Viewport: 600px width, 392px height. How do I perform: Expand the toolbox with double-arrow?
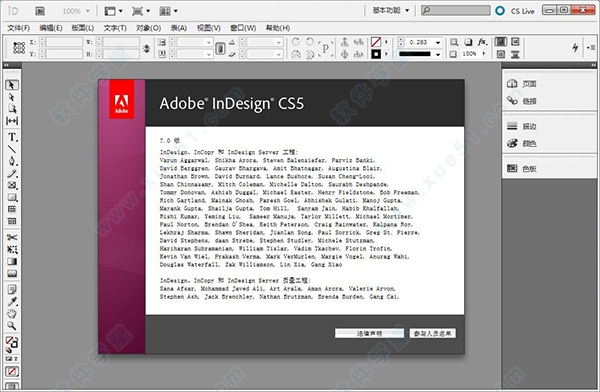pos(7,65)
